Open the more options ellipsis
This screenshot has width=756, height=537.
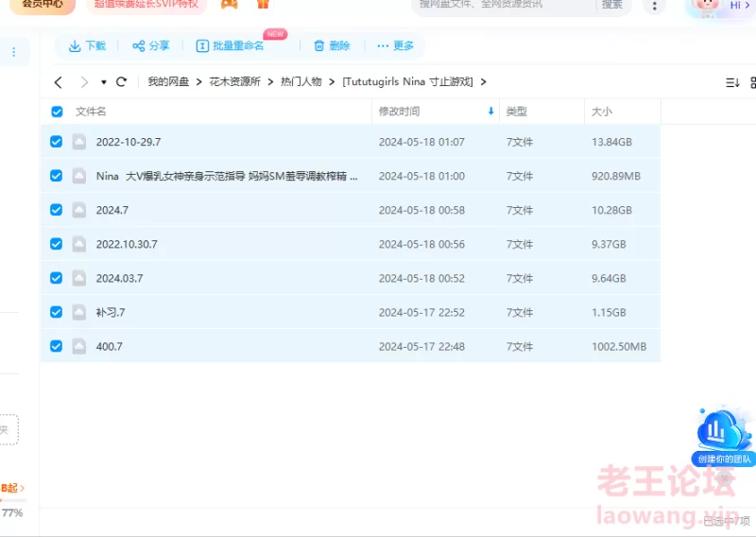383,45
